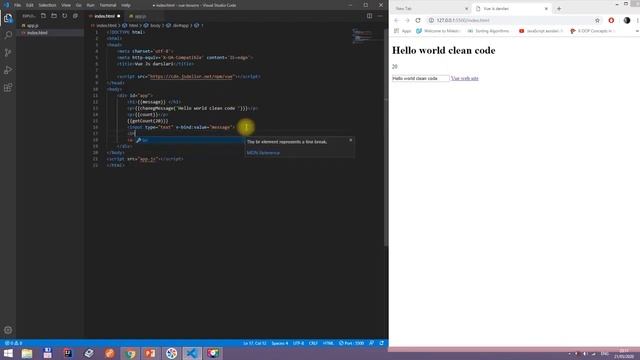Click errors and warnings count in status bar

[13, 343]
